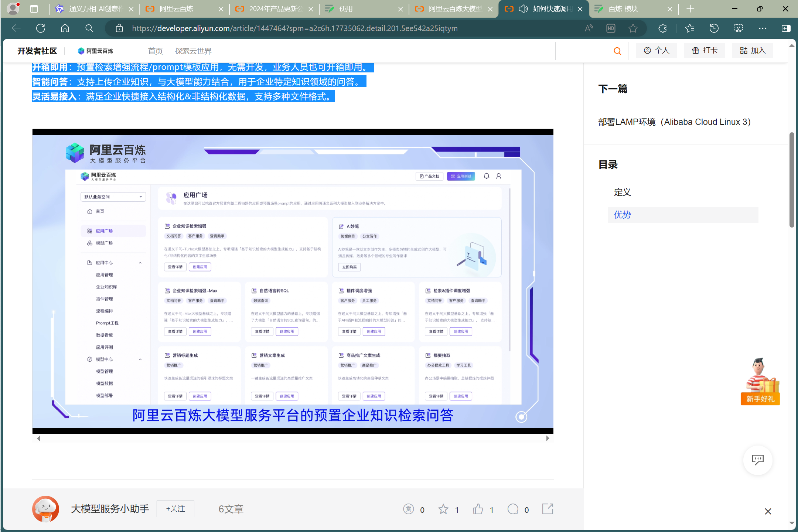
Task: Close the 2024年产品更新 tab
Action: coord(311,9)
